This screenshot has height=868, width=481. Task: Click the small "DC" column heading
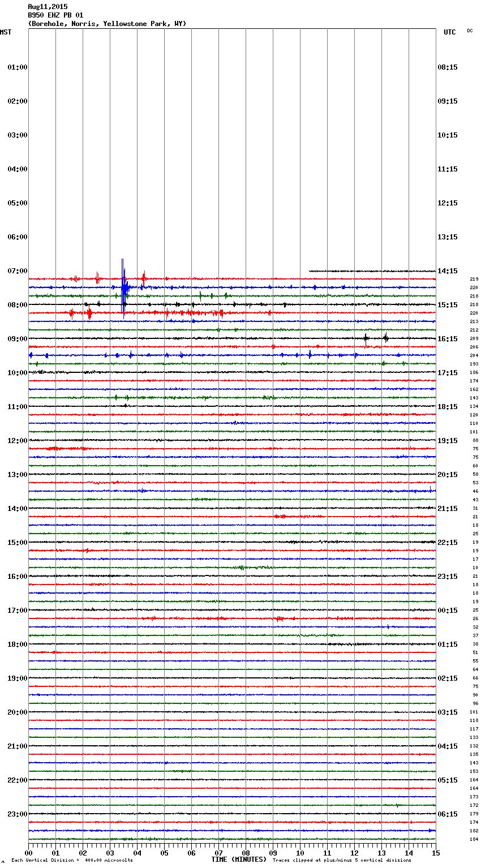pyautogui.click(x=470, y=31)
